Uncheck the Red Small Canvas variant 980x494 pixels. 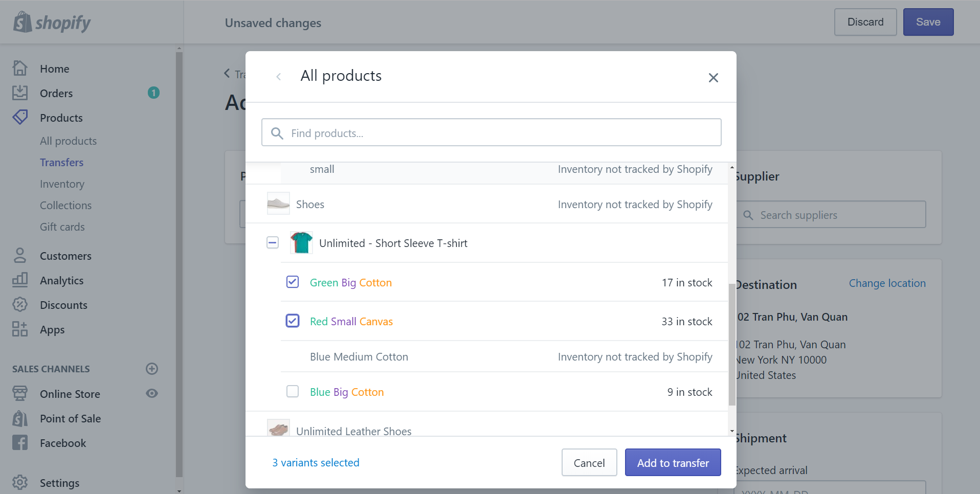293,321
